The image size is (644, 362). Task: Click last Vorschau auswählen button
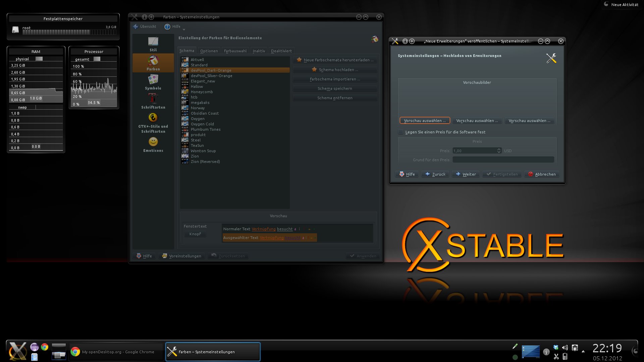(529, 121)
